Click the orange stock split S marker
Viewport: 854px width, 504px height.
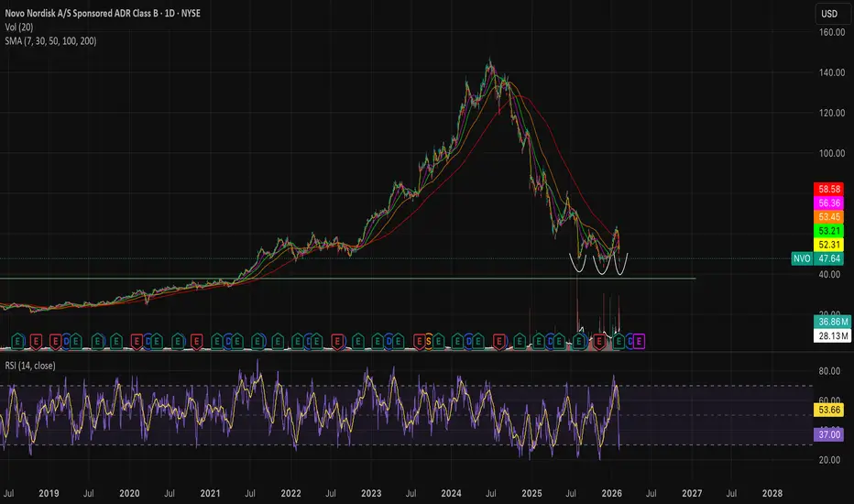429,342
